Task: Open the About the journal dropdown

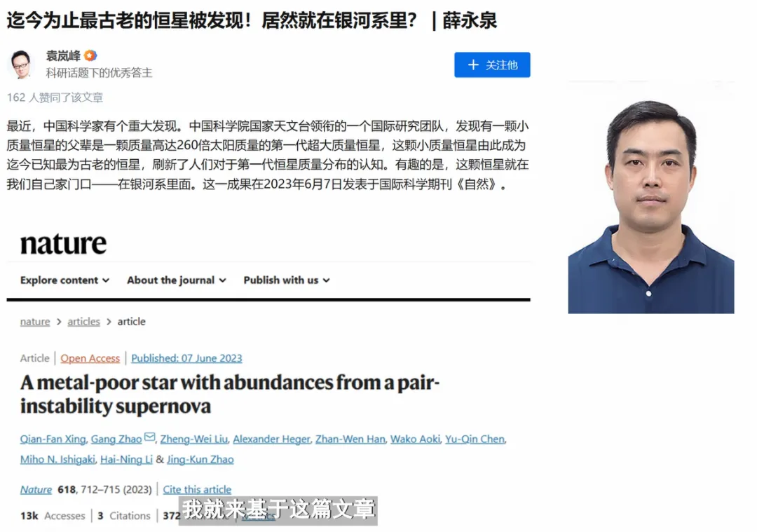Action: coord(176,280)
